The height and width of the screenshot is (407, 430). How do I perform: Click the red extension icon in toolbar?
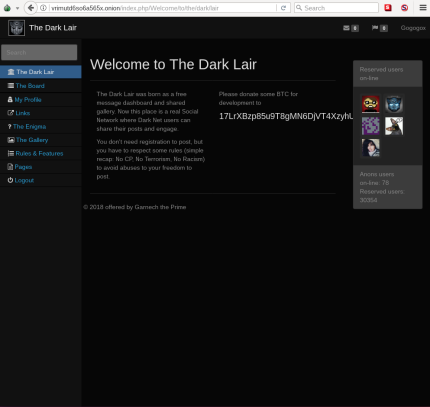pos(388,8)
